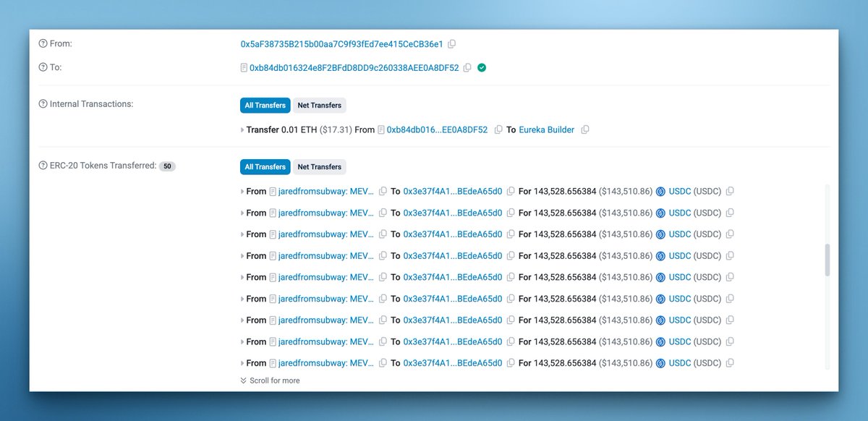
Task: Click the 50 token transfers count badge
Action: [x=167, y=166]
